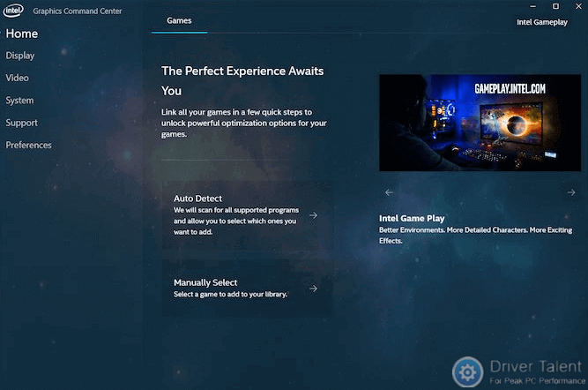Start Auto Detect game scanning
Screen dimensions: 588x390
(246, 214)
